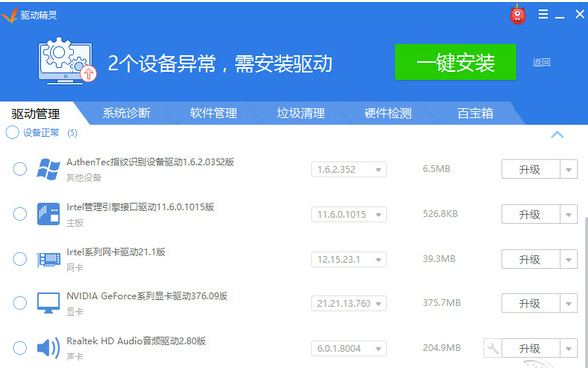This screenshot has height=368, width=588.
Task: Select the Realtek HD Audio radio button
Action: pyautogui.click(x=20, y=348)
